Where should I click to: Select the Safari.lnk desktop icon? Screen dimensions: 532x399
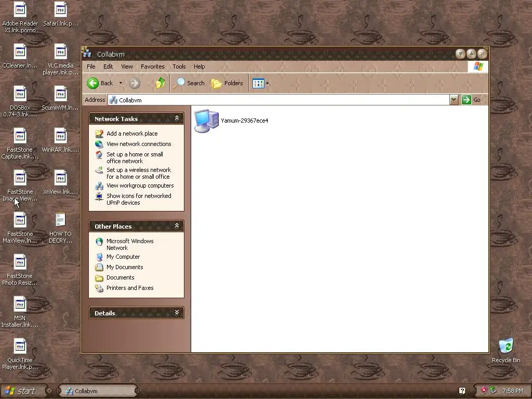point(60,14)
